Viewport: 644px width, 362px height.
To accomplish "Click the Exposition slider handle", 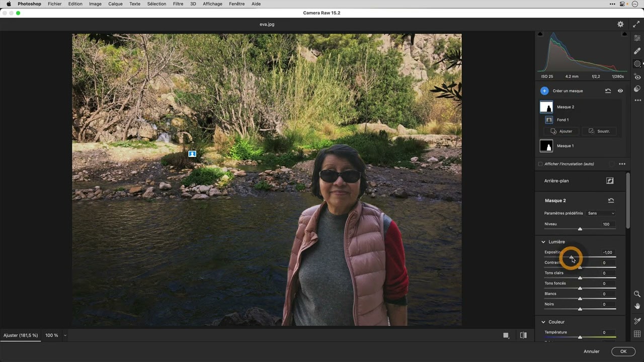I will coord(572,257).
